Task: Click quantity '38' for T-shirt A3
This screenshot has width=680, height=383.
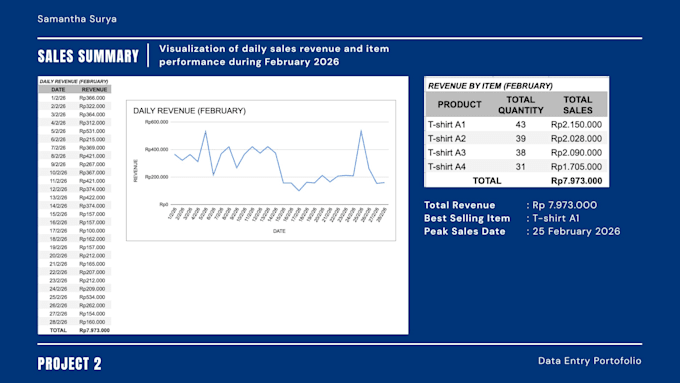Action: click(x=520, y=153)
